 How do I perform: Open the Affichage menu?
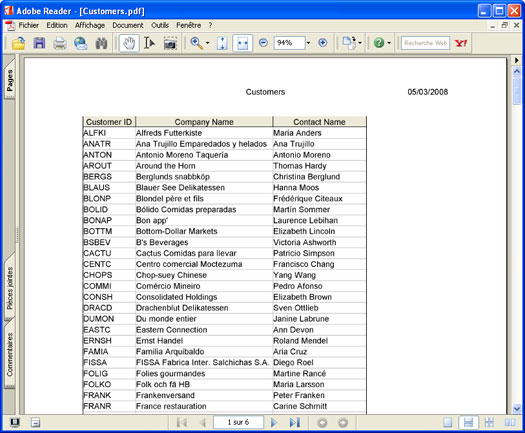[x=90, y=25]
